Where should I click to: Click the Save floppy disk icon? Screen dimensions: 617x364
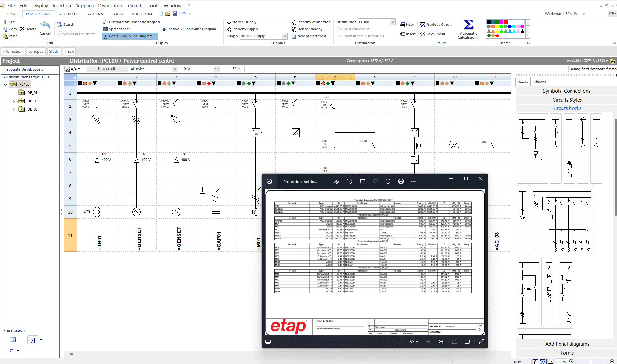coord(175,14)
